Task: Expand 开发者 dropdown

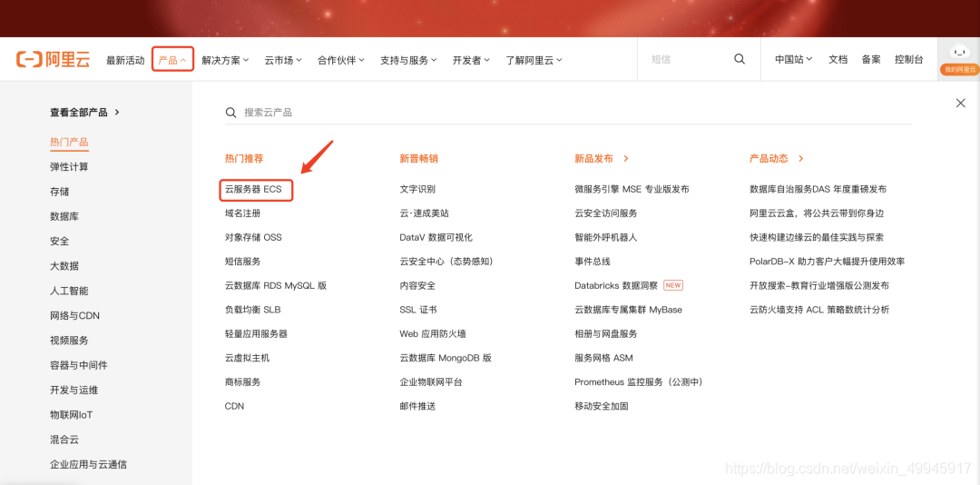Action: point(471,60)
